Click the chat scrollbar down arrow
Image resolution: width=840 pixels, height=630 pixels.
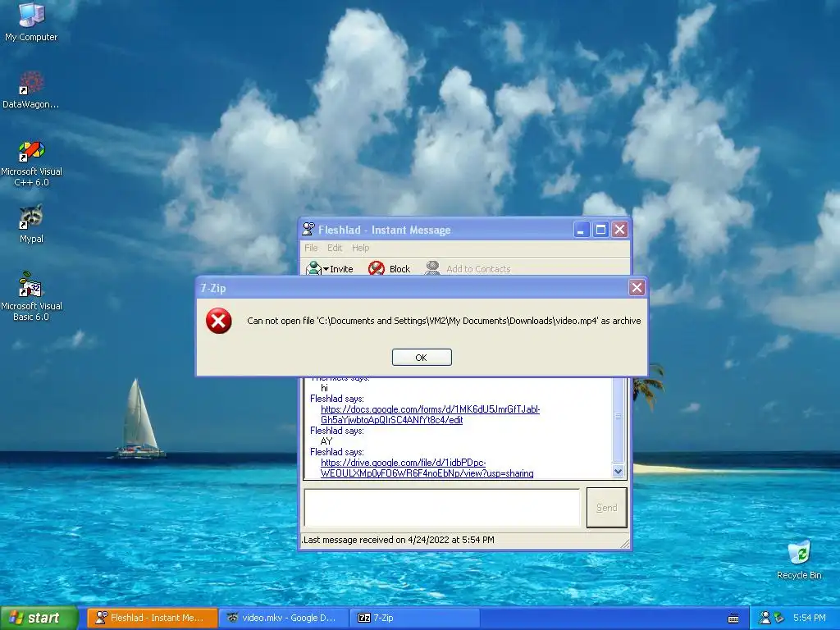pos(618,472)
